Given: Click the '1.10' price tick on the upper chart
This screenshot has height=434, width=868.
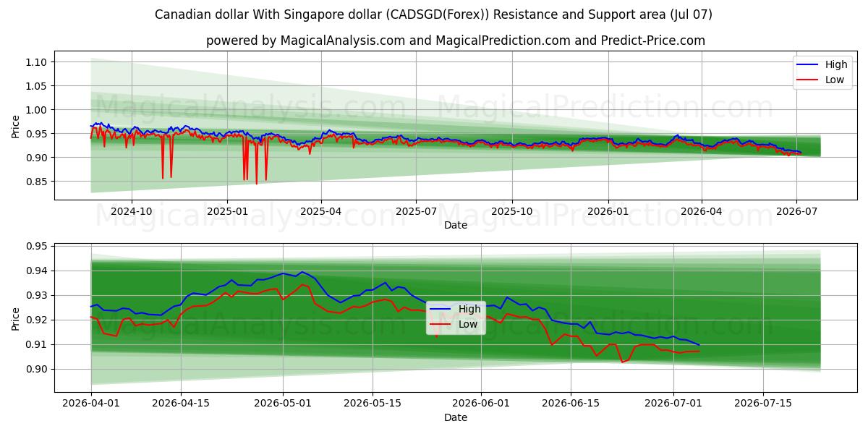Looking at the screenshot, I should tap(36, 62).
